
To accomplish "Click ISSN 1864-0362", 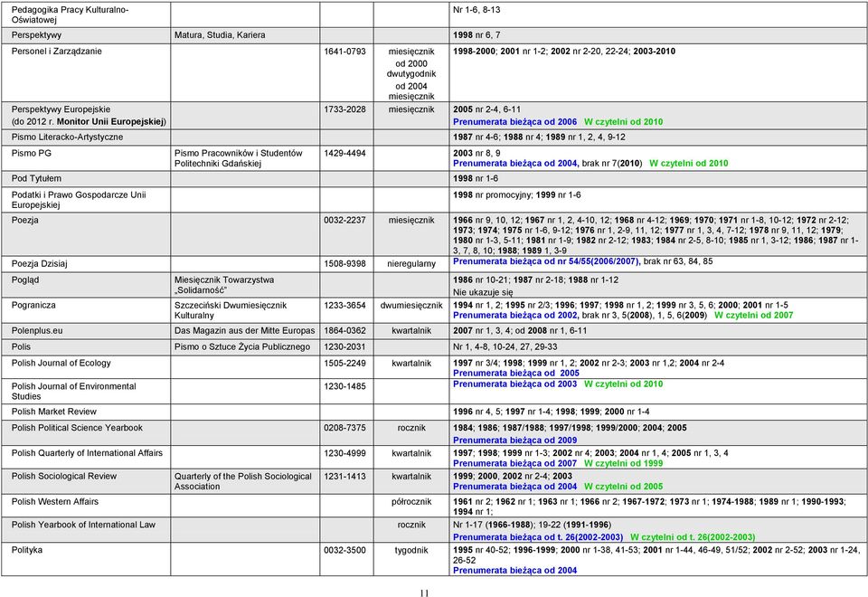I will pos(344,331).
